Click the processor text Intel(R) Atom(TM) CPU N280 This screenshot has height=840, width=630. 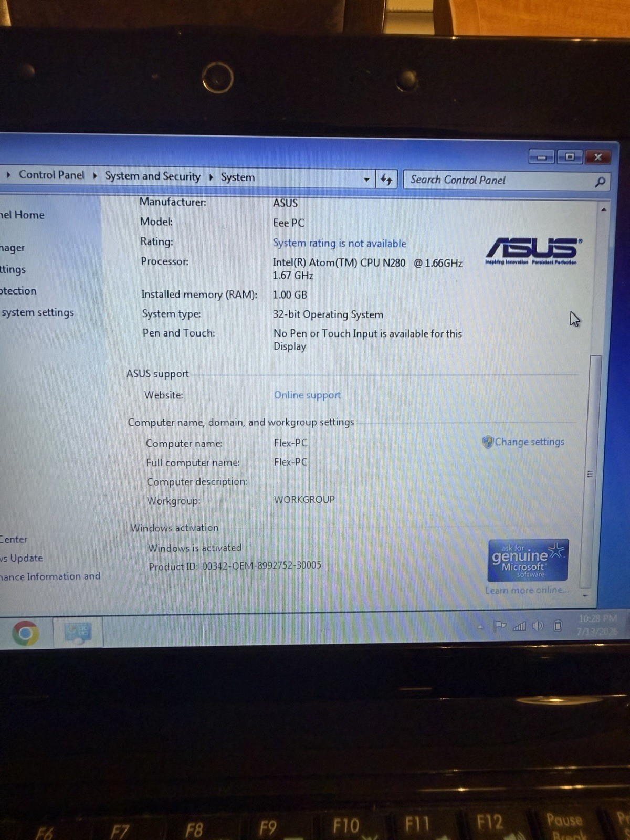tap(339, 262)
